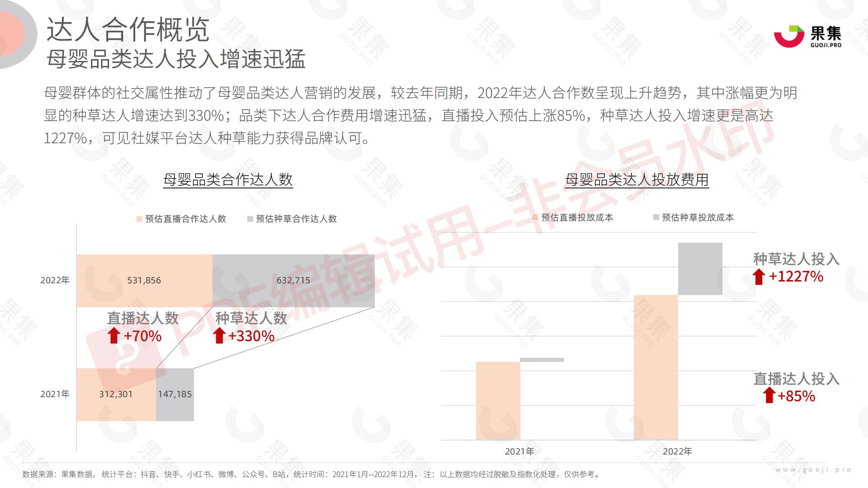This screenshot has height=488, width=868.
Task: Click the paragraph line starting 1227%，可见社媒平台
Action: point(208,138)
